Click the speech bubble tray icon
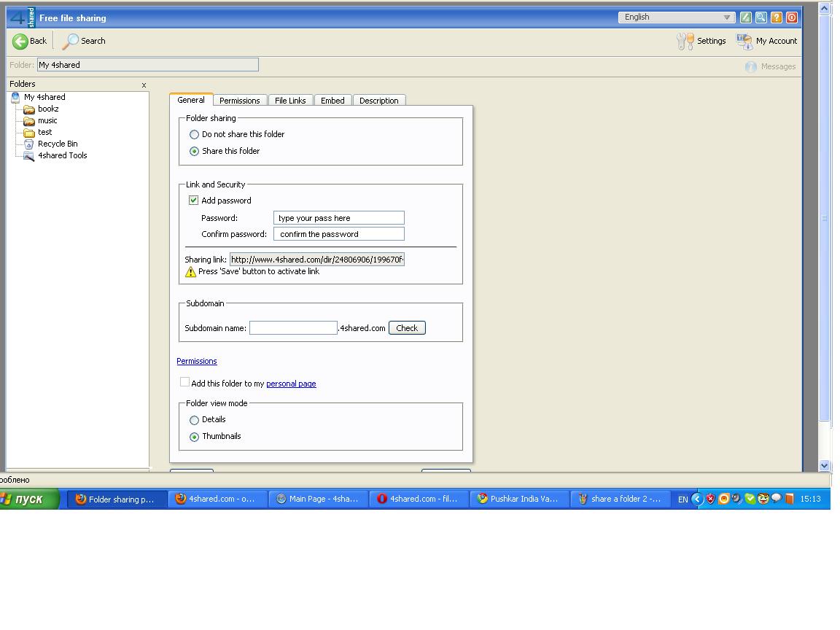Viewport: 840px width, 630px height. pyautogui.click(x=777, y=499)
